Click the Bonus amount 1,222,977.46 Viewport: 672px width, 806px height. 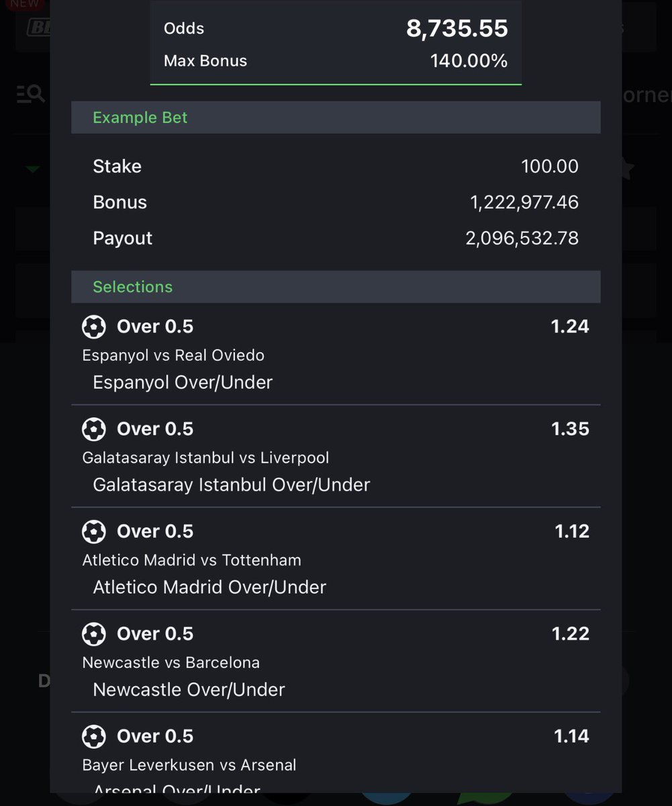click(x=524, y=202)
